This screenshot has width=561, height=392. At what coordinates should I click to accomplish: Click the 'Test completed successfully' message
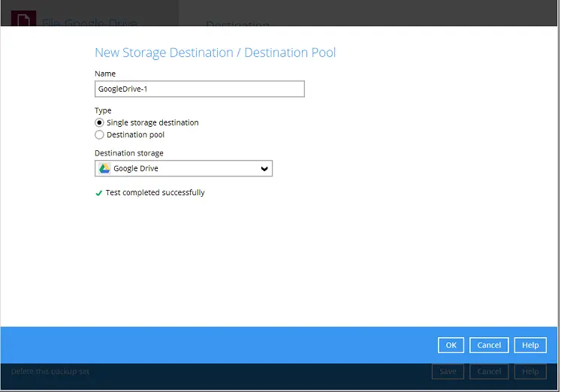[155, 193]
